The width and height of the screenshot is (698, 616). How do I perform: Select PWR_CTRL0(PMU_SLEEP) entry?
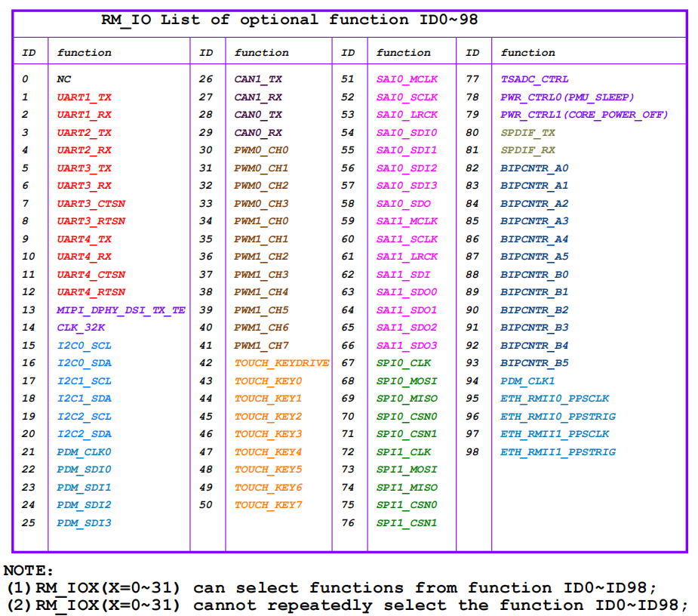pyautogui.click(x=567, y=97)
